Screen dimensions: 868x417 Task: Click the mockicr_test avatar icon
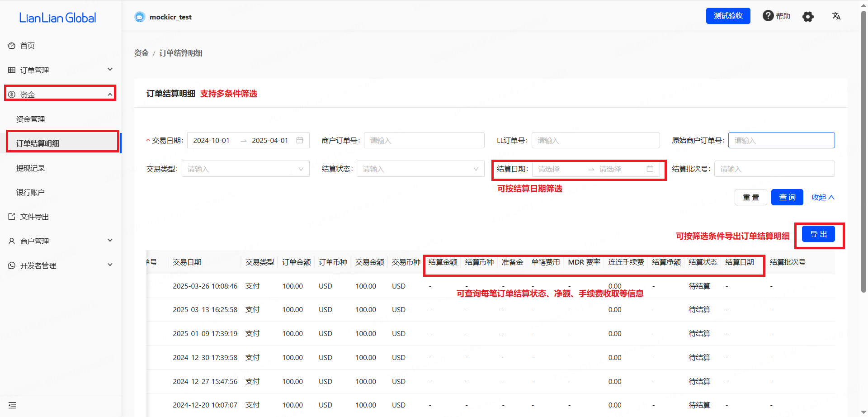click(x=140, y=17)
